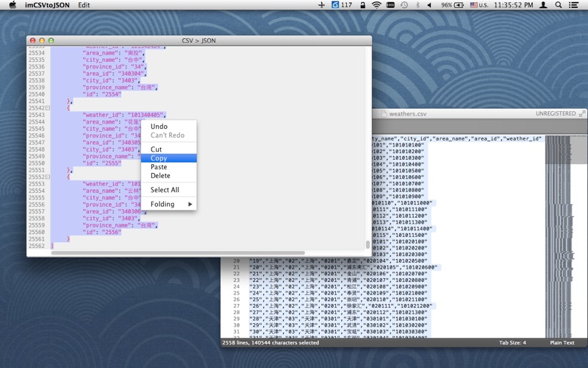588x368 pixels.
Task: Click the "city_id": "3403" line at 25538
Action: coord(112,80)
